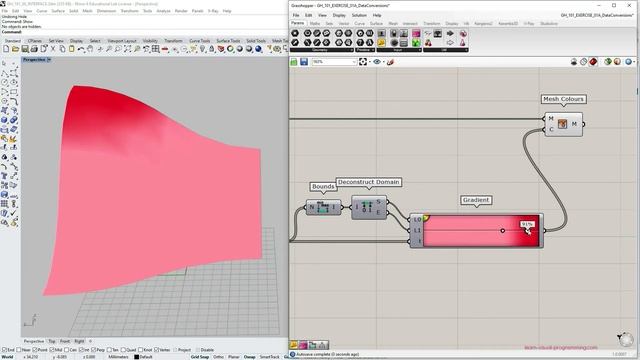The image size is (640, 360).
Task: Click the black Default layer colour swatch
Action: 137,357
